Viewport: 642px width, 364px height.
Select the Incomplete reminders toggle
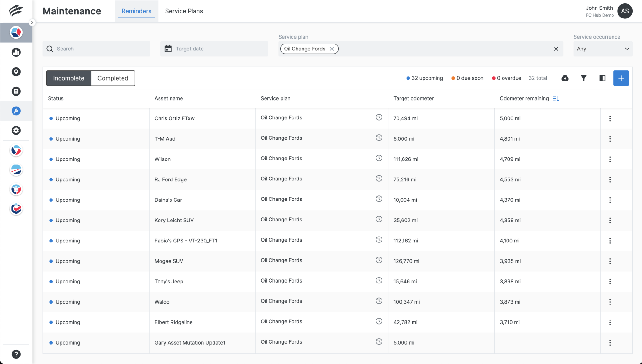pos(68,78)
